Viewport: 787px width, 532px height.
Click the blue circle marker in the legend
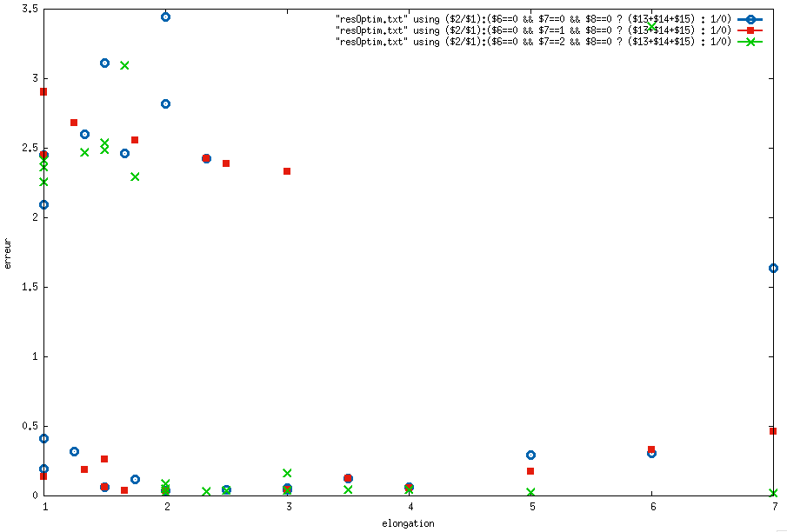pos(748,18)
